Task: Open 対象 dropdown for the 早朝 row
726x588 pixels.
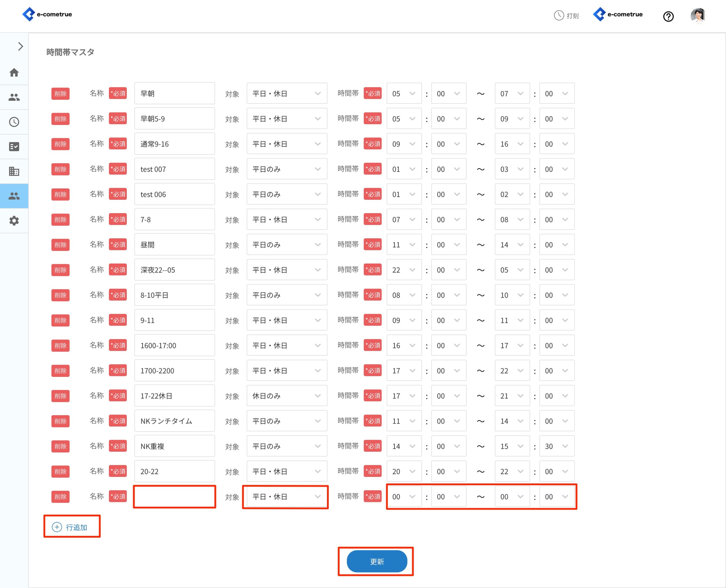Action: [286, 94]
